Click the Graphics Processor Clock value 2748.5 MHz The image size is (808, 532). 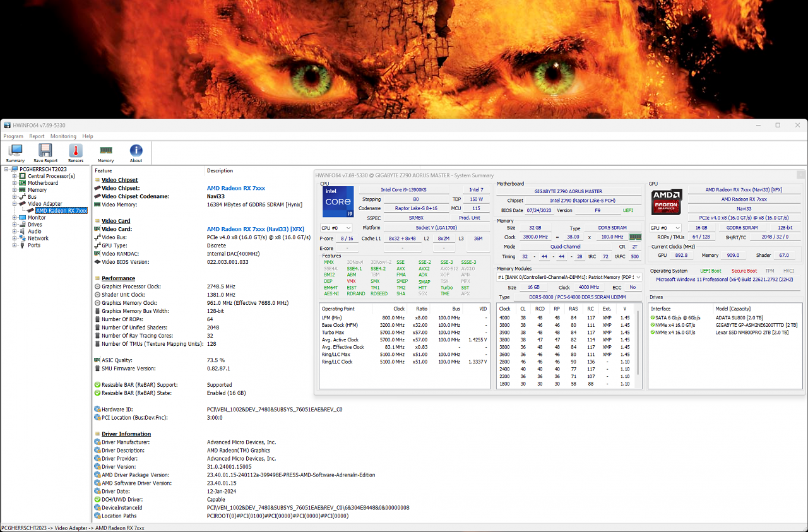coord(220,287)
